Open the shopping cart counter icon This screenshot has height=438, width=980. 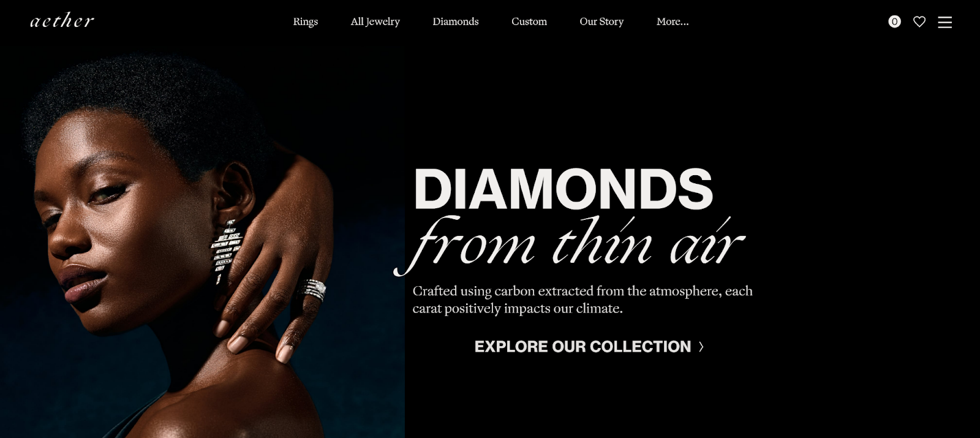click(894, 21)
